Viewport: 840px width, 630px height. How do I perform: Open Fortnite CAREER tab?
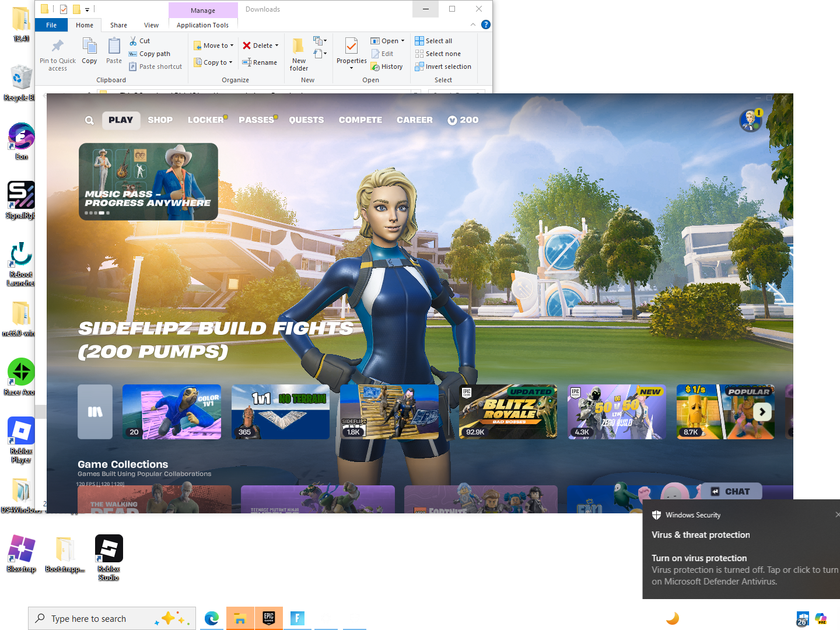pos(415,120)
